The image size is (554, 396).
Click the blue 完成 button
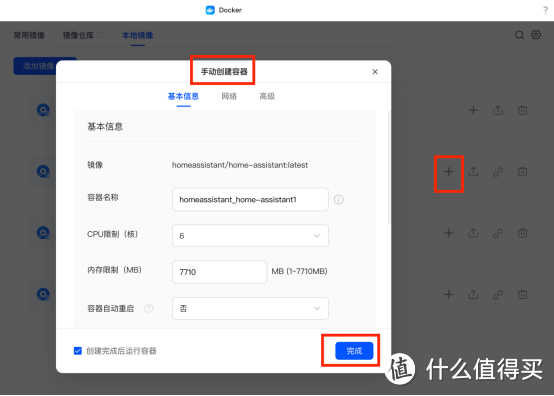[x=354, y=351]
